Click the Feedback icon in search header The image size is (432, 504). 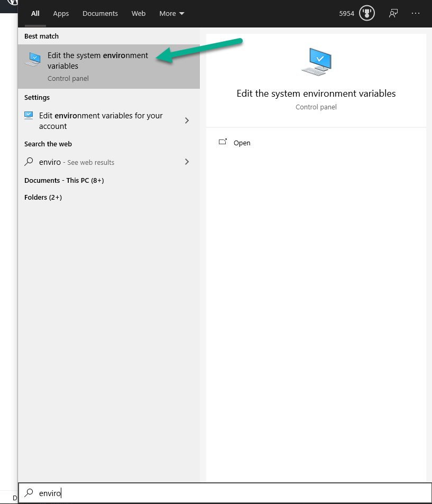(393, 13)
